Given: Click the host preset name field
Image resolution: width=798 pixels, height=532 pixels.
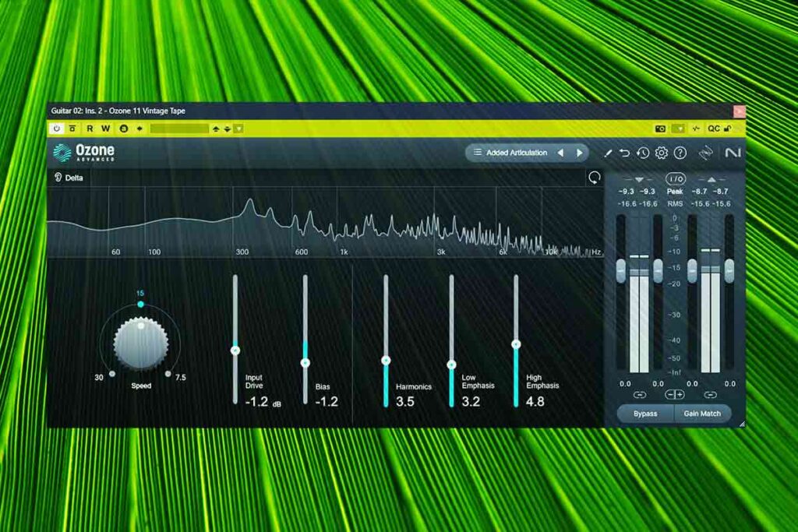Looking at the screenshot, I should (179, 129).
